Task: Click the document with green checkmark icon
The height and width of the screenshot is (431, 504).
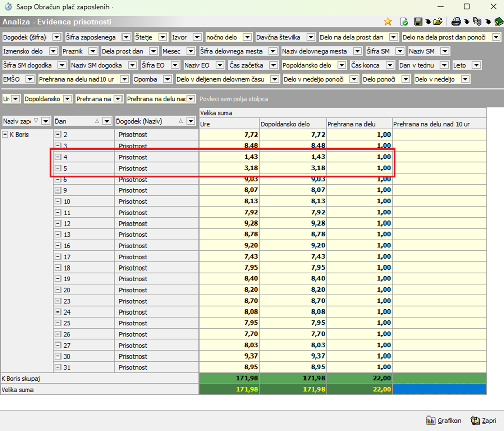Action: point(404,22)
